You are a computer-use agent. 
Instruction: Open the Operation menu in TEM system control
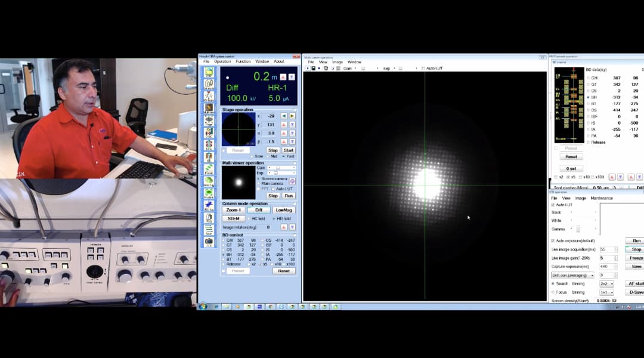[x=222, y=61]
